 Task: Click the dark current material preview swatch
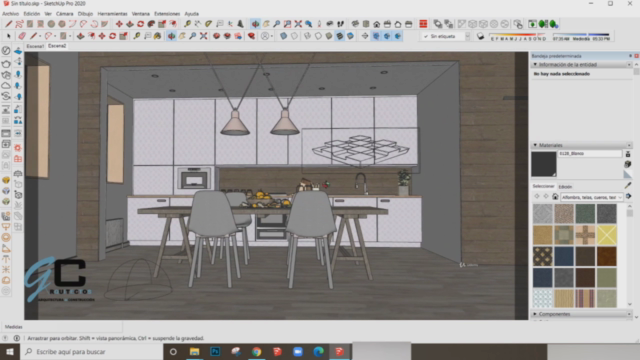point(544,164)
